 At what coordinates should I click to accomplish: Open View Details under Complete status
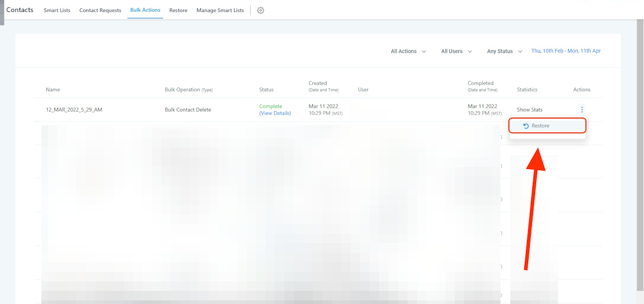click(x=275, y=113)
